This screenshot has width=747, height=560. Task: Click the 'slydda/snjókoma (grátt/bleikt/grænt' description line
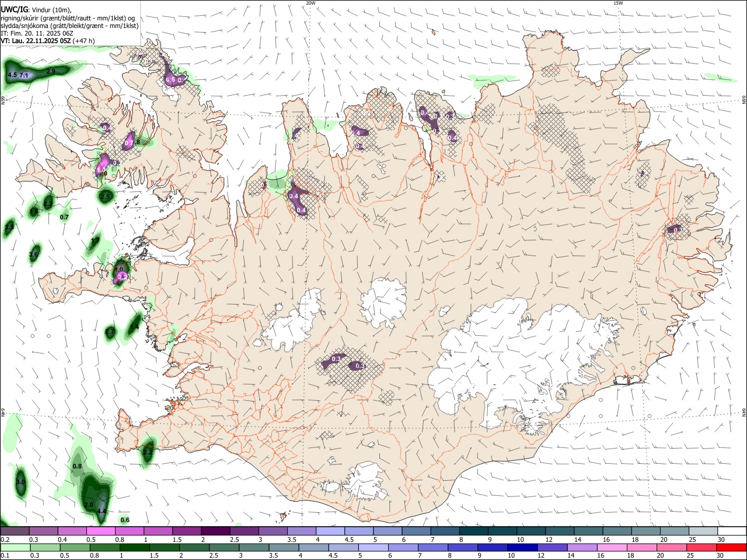coord(69,26)
